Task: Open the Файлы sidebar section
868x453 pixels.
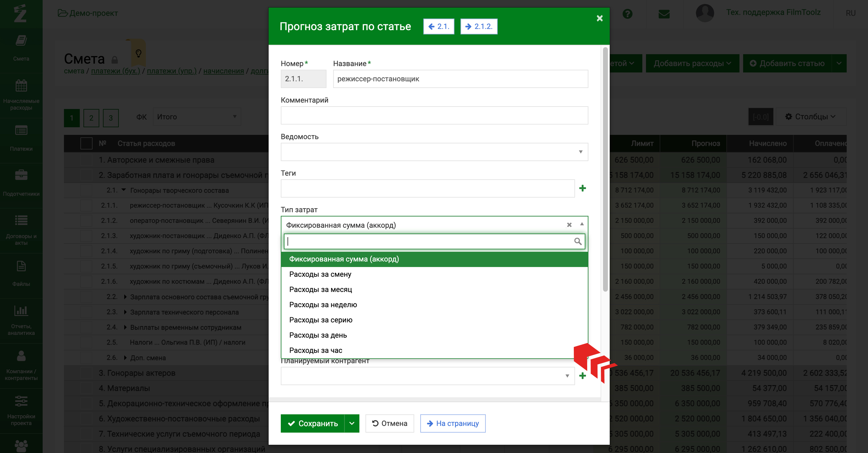Action: click(x=21, y=273)
